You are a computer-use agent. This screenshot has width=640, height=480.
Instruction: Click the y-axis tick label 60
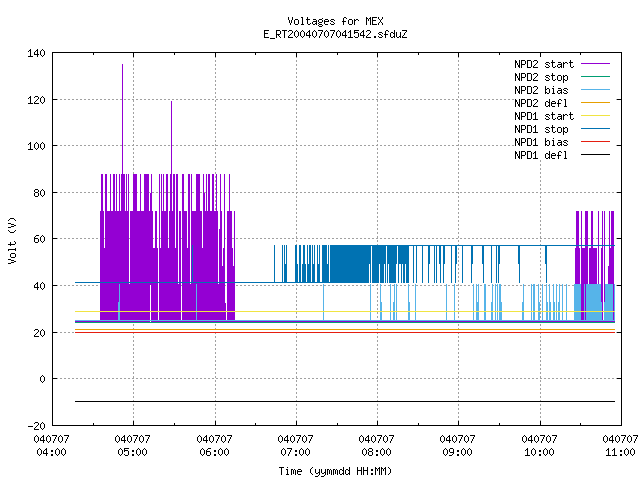pyautogui.click(x=39, y=239)
